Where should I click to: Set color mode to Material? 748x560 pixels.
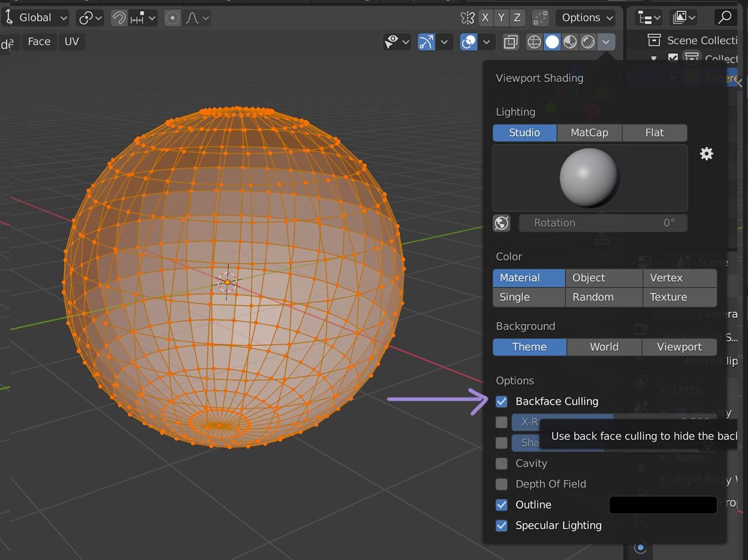[528, 278]
